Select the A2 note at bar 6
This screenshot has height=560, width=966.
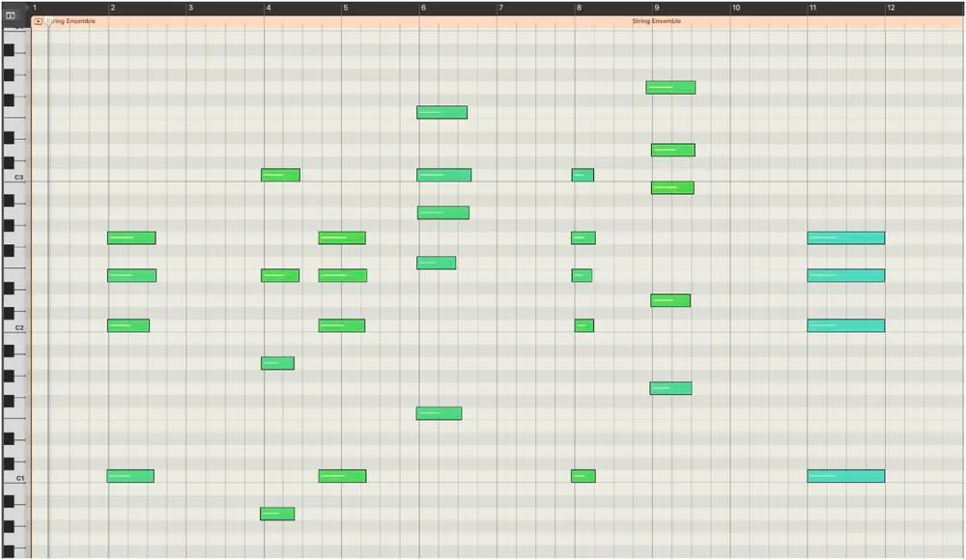click(443, 212)
